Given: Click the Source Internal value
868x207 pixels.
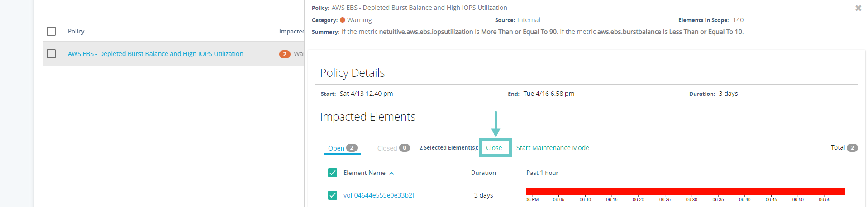Looking at the screenshot, I should pos(529,20).
